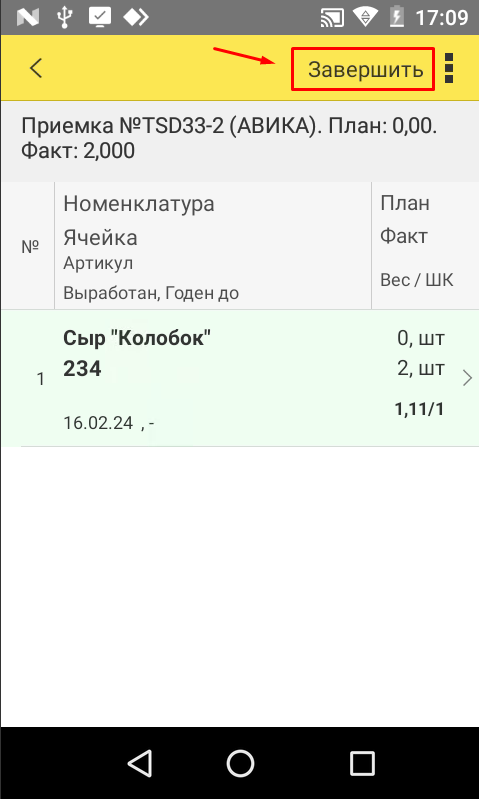Tap the 1,11/1 weight value
This screenshot has height=799, width=479.
tap(419, 409)
